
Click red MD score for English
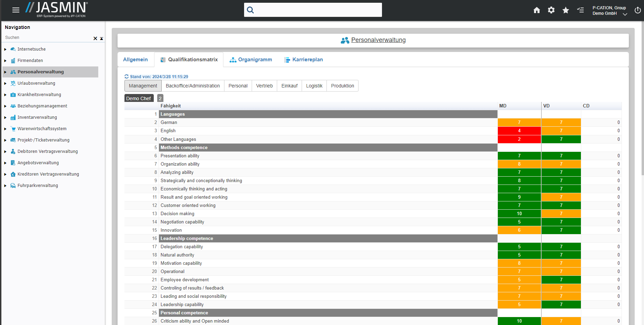coord(519,131)
